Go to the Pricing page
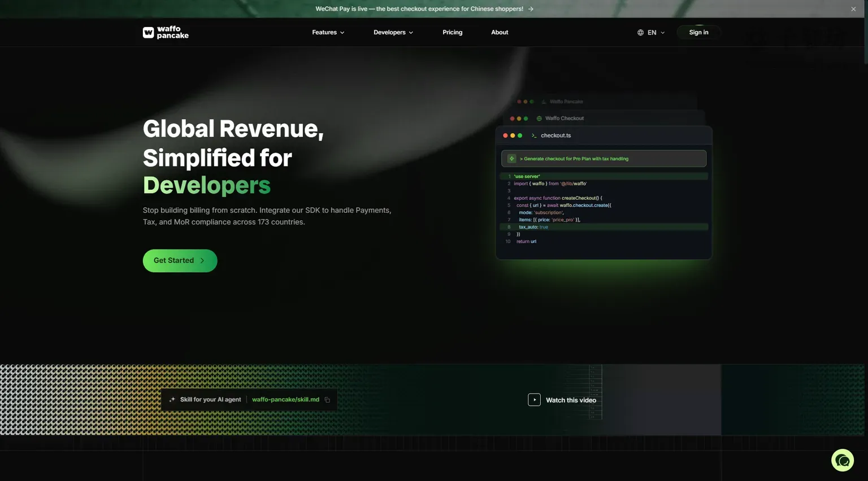Screen dimensions: 868x481 coord(453,32)
